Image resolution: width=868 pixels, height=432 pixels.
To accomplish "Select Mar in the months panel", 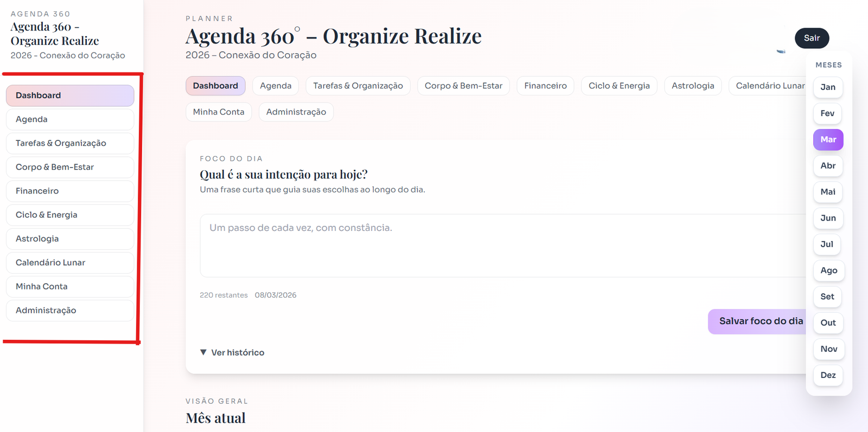I will 828,139.
